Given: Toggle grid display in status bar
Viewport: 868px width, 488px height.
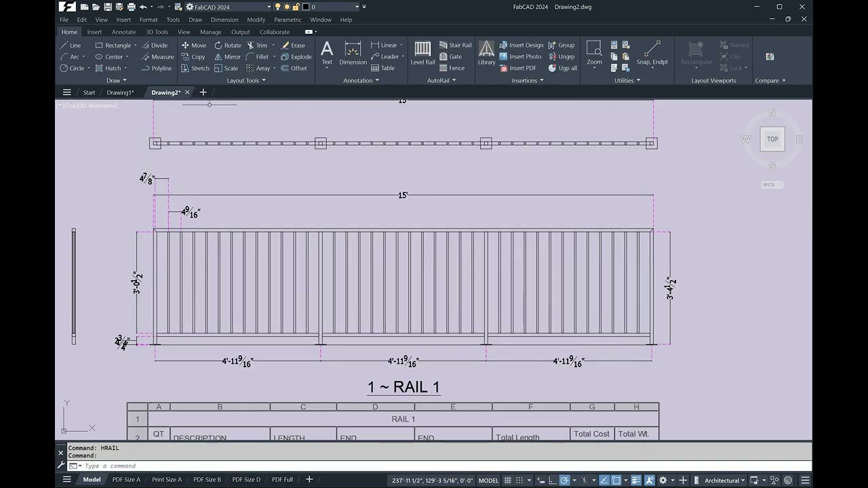Looking at the screenshot, I should (x=508, y=481).
